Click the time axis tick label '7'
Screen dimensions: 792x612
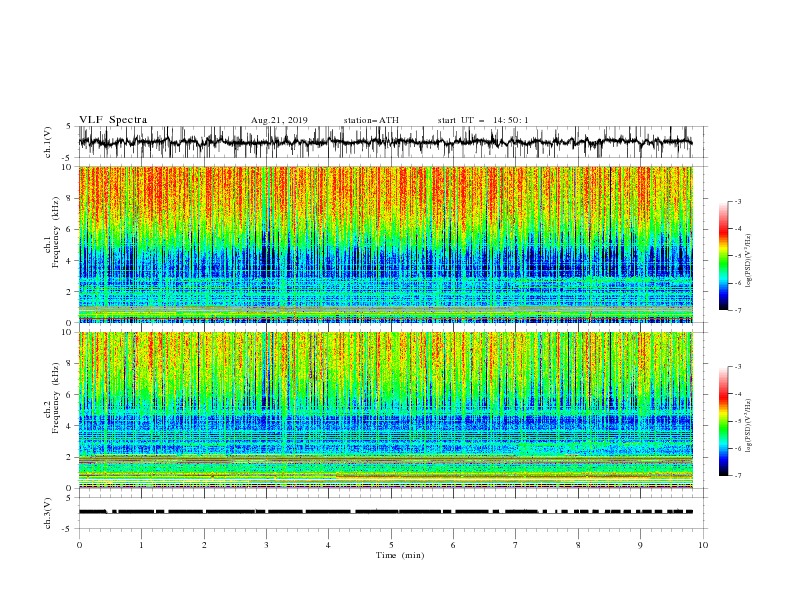516,545
